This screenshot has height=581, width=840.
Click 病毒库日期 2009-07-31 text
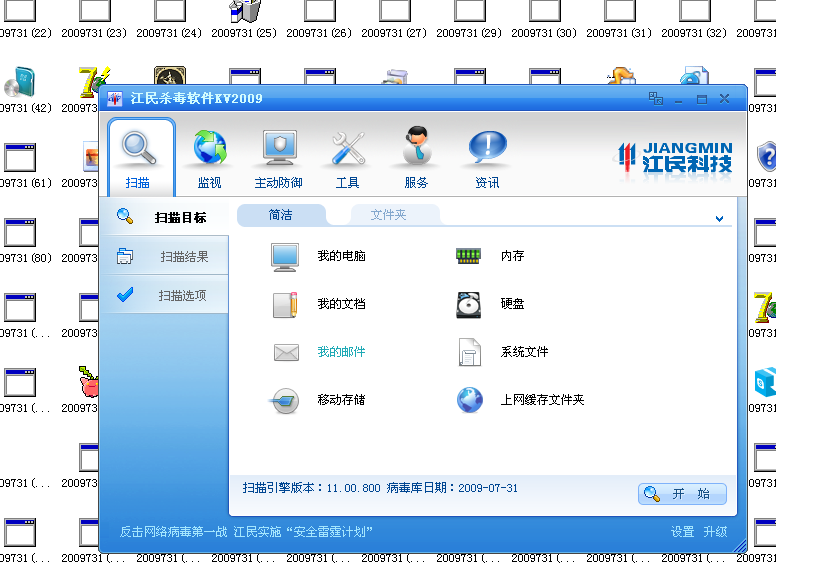point(452,488)
